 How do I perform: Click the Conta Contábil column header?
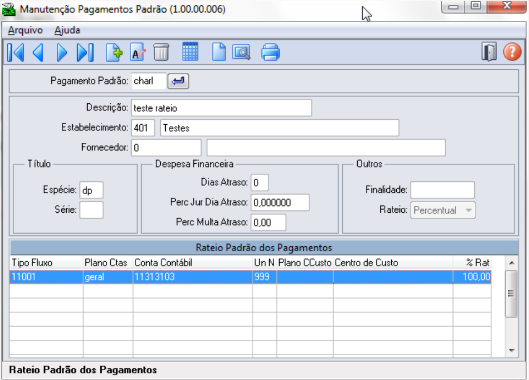coord(193,263)
